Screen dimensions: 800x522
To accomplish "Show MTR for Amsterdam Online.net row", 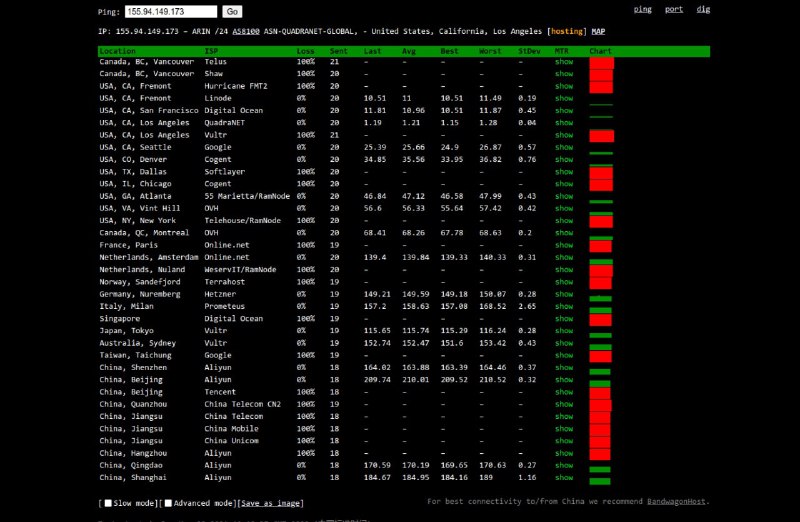I will click(564, 258).
